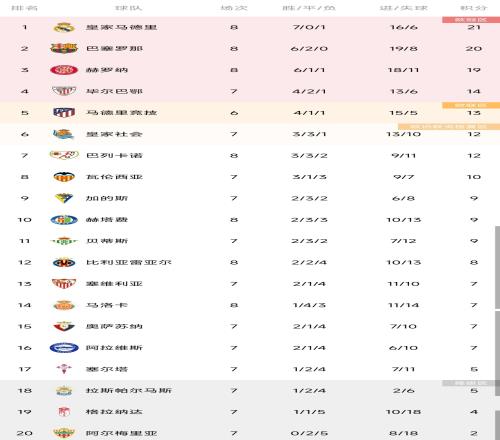The height and width of the screenshot is (440, 500).
Task: Click the 排名 column header
Action: [24, 8]
